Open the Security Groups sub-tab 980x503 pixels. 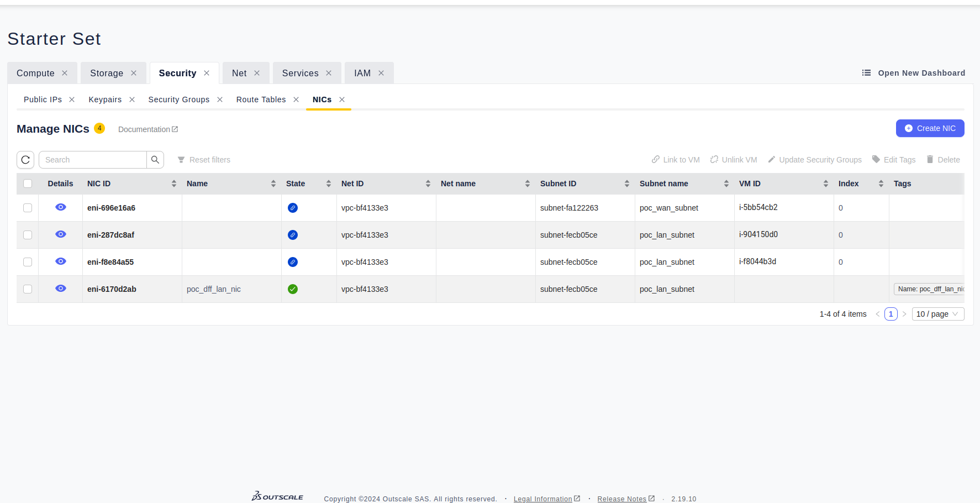pos(179,99)
